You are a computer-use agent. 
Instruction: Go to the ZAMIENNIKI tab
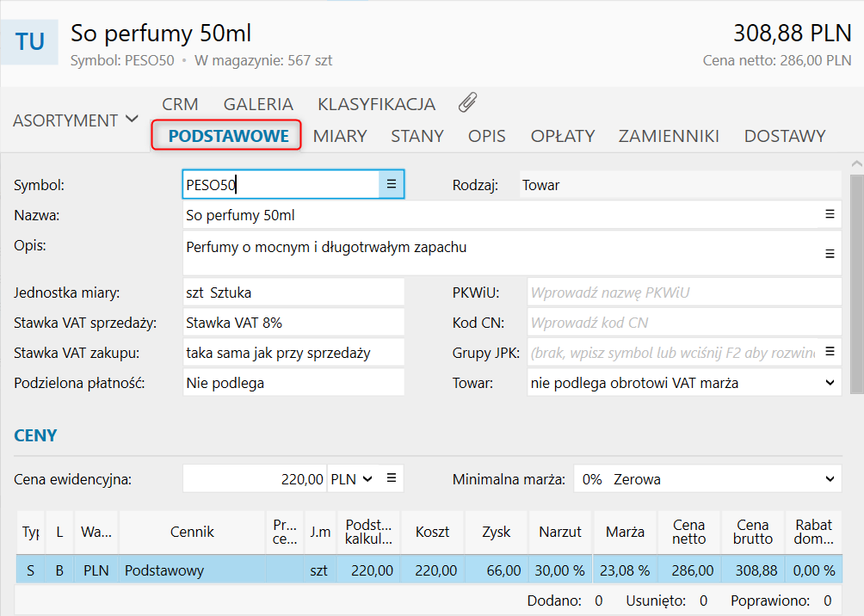(x=669, y=136)
